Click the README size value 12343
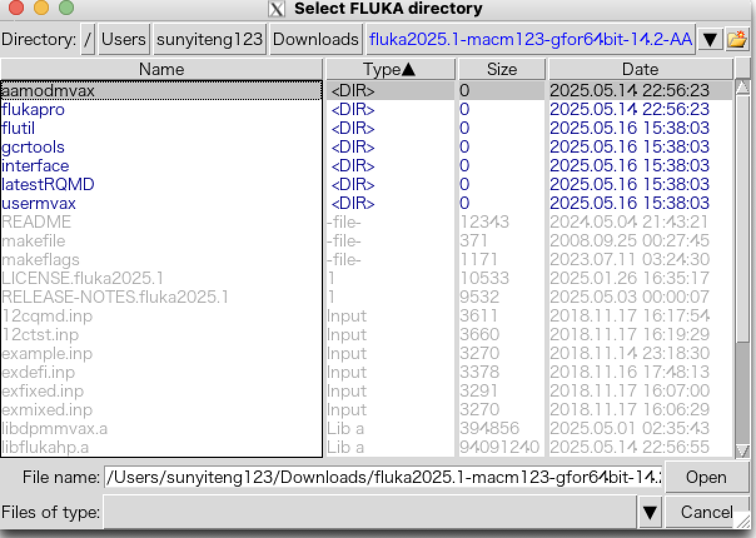This screenshot has height=538, width=756. point(484,222)
